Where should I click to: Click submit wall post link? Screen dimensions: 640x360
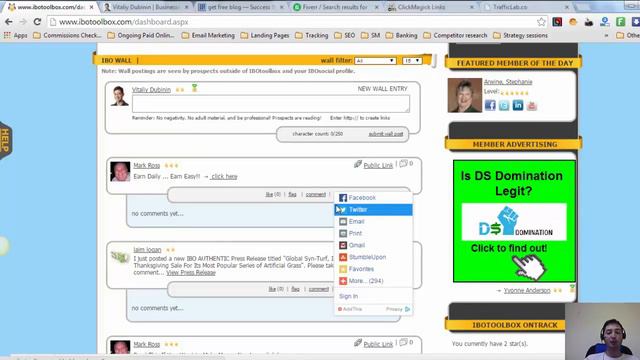coord(386,134)
